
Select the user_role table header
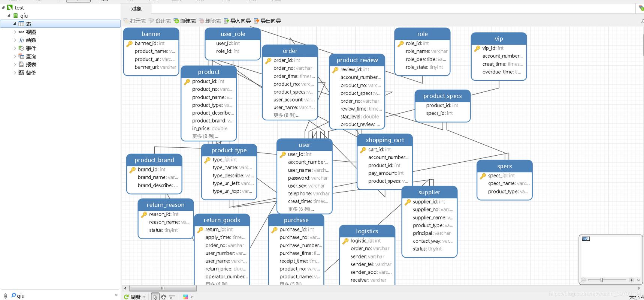coord(233,34)
